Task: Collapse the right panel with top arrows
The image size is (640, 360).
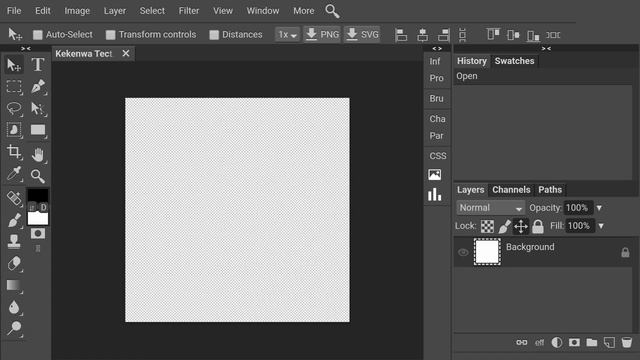Action: tap(546, 49)
